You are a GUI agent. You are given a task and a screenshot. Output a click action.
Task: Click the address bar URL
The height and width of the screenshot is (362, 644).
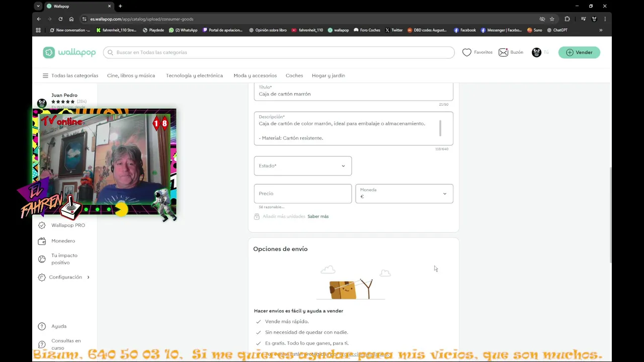[x=142, y=19]
